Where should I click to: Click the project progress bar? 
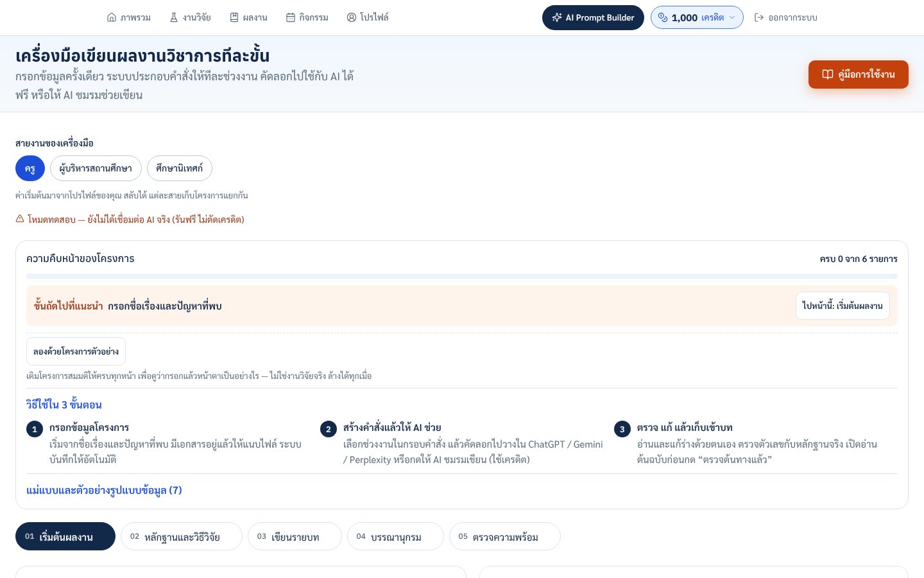[x=462, y=276]
